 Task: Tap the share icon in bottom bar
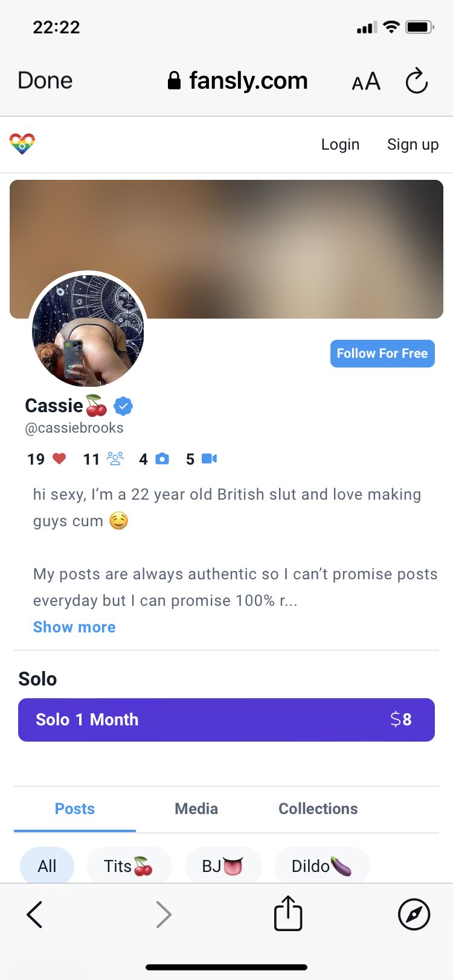(x=288, y=913)
